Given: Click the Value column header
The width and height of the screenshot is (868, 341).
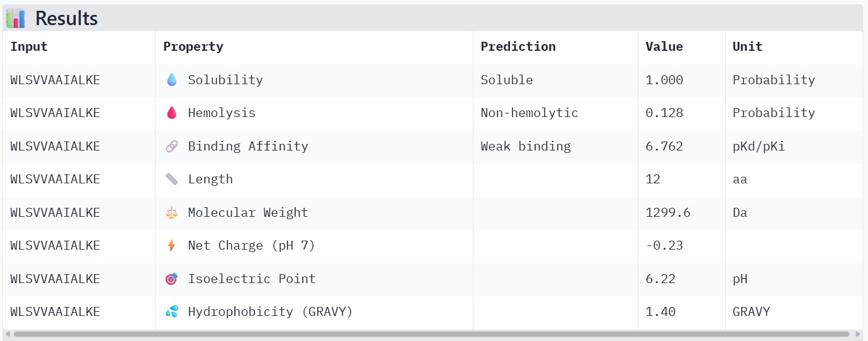Looking at the screenshot, I should [664, 47].
